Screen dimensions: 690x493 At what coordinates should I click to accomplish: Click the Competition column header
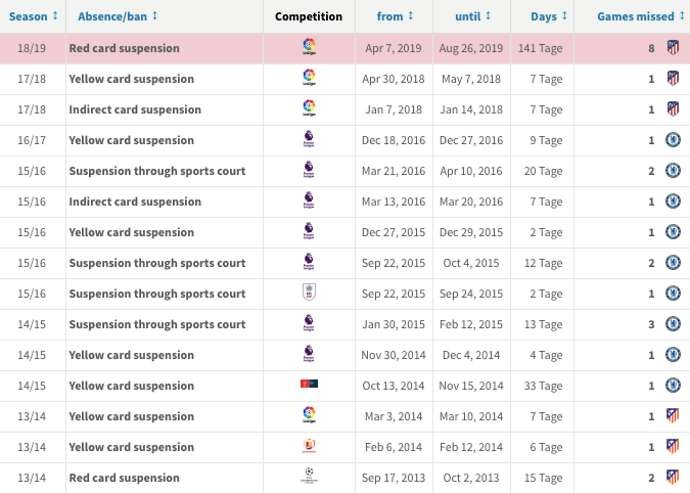(308, 16)
